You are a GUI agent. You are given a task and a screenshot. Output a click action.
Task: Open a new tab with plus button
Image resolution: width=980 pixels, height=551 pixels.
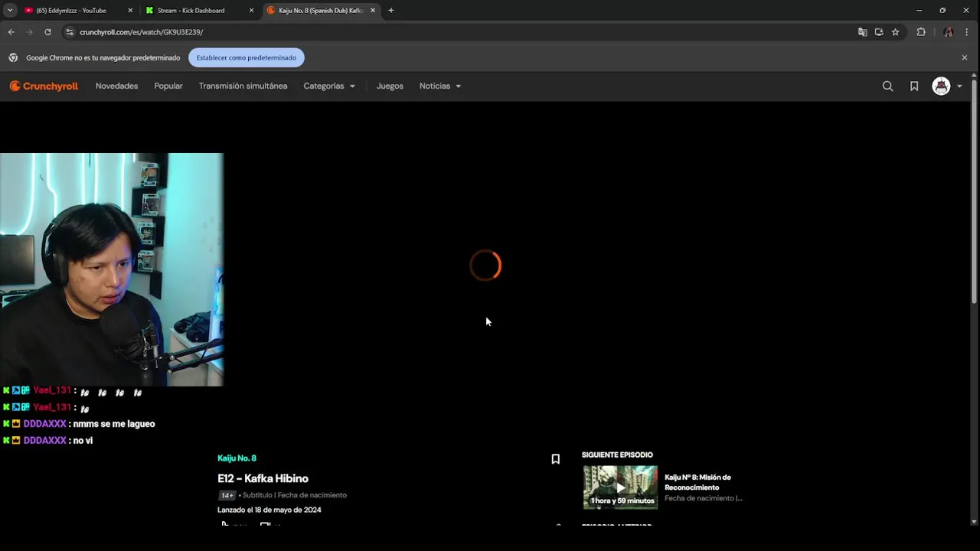390,11
